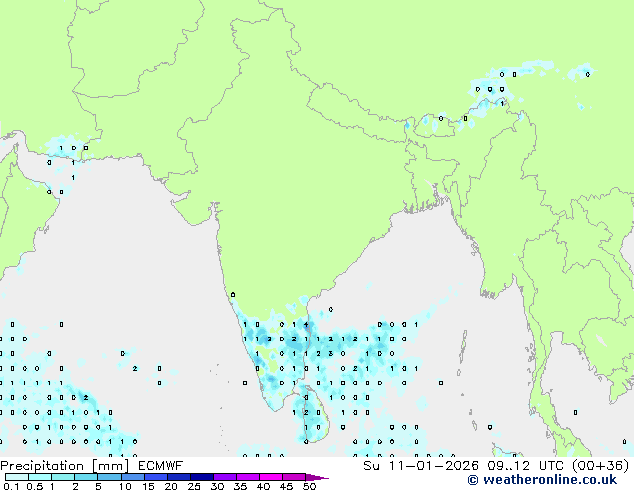Click the 20 to 25 mm legend swatch
Screen dimensions: 634x490
pyautogui.click(x=179, y=477)
